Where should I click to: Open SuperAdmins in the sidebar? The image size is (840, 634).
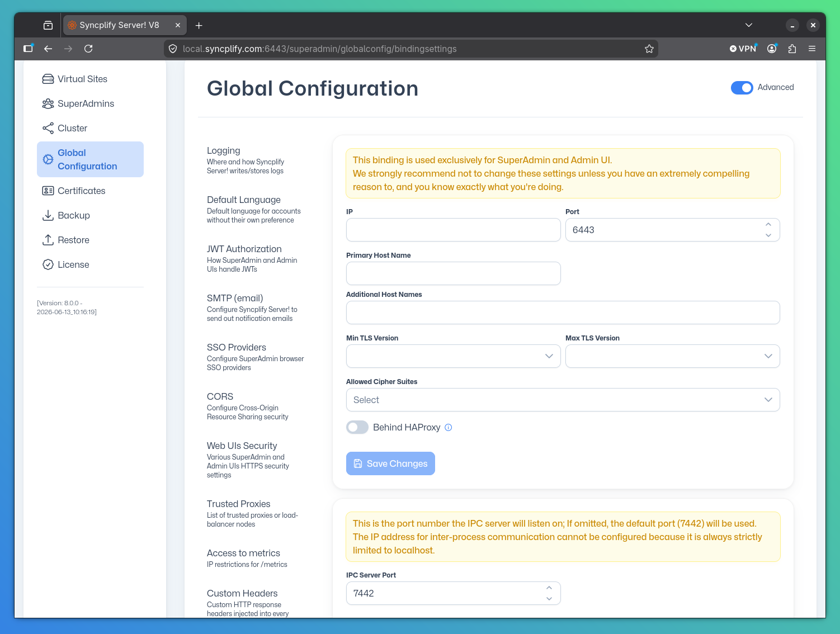pos(90,103)
